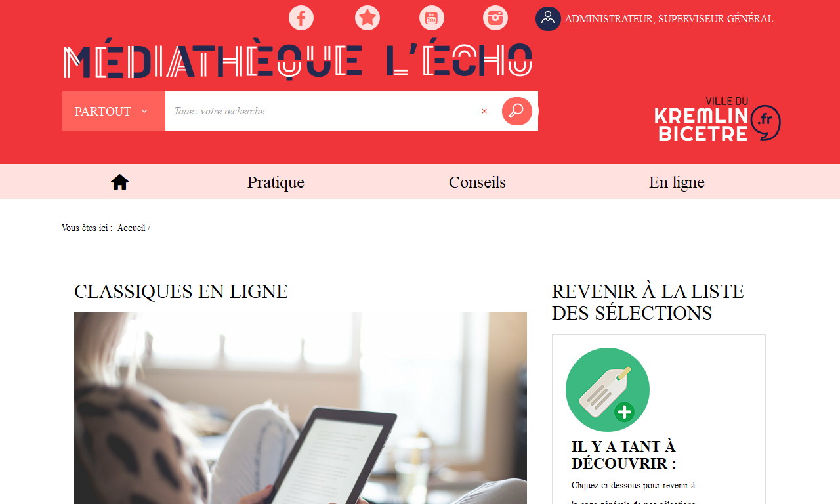Open the Instagram icon
The width and height of the screenshot is (840, 504).
495,17
